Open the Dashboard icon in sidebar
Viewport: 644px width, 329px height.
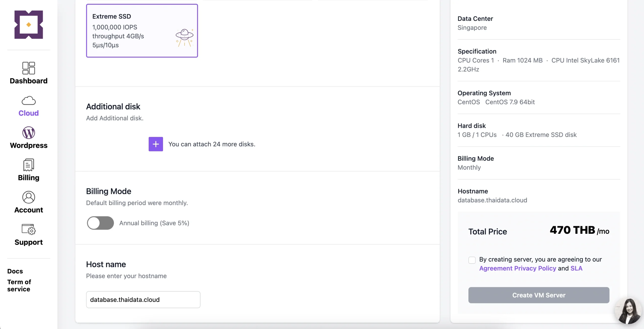[29, 68]
